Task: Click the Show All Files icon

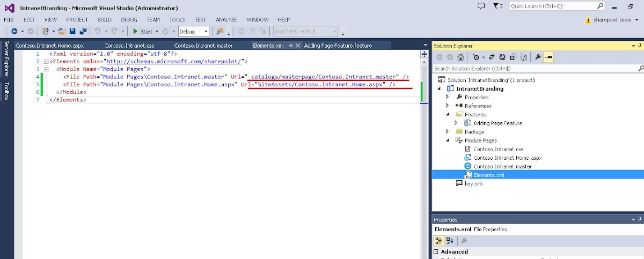Action: [523, 57]
